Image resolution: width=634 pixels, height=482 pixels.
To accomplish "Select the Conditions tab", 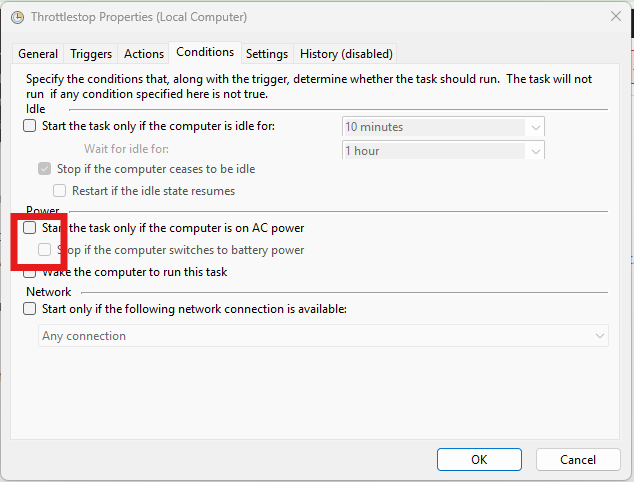I will point(205,52).
